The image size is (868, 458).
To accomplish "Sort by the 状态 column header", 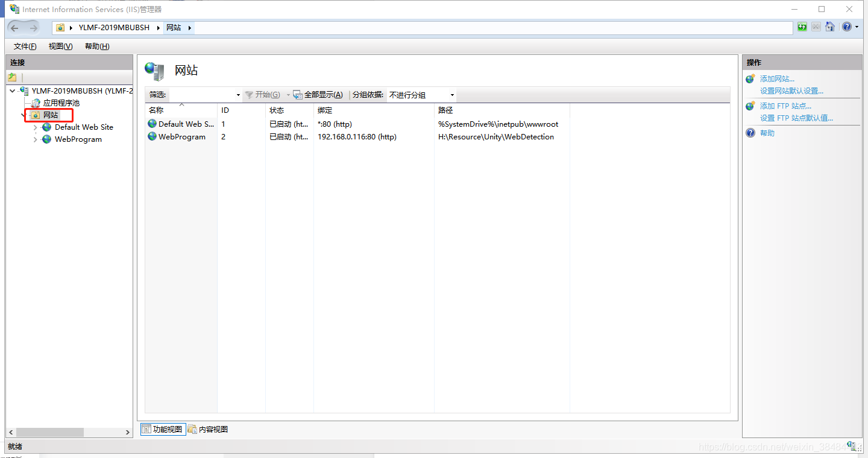I will pyautogui.click(x=289, y=110).
